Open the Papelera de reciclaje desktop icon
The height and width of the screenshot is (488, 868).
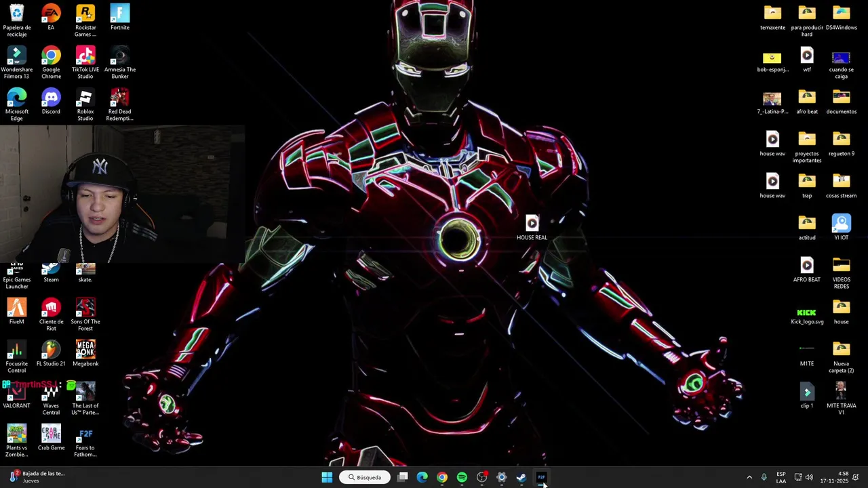click(x=16, y=20)
